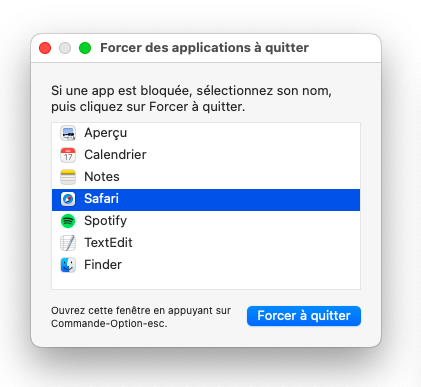Click the yellow Notes app icon
Viewport: 421px width, 387px height.
tap(68, 177)
